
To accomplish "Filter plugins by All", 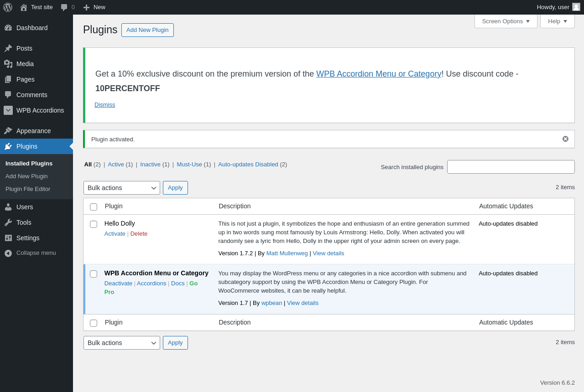I will tap(88, 165).
